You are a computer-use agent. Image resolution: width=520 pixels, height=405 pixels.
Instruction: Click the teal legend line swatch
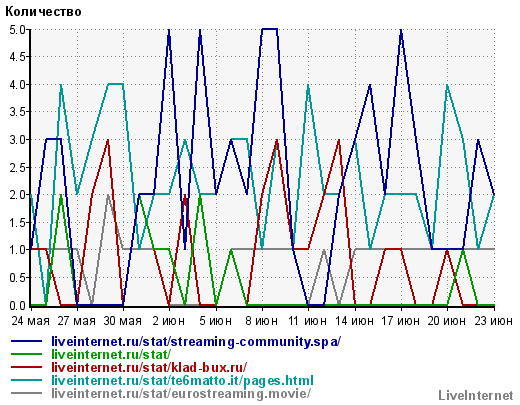(27, 380)
